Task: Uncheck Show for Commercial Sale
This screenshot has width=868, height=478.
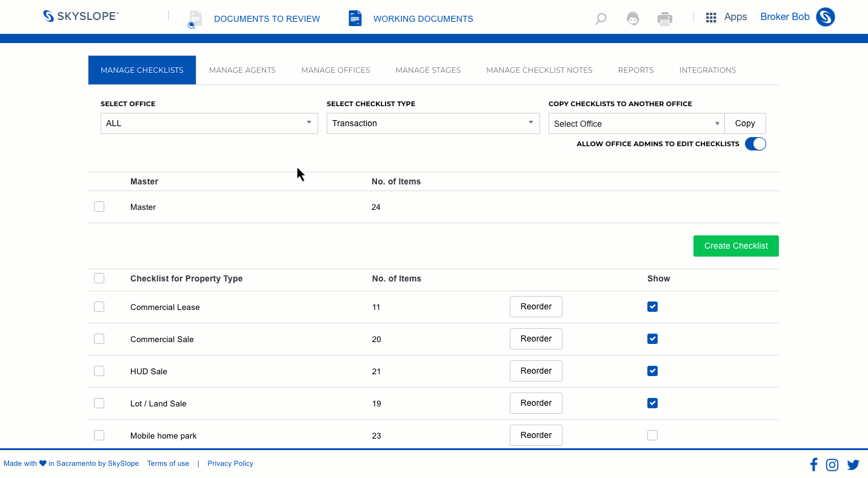Action: tap(652, 339)
